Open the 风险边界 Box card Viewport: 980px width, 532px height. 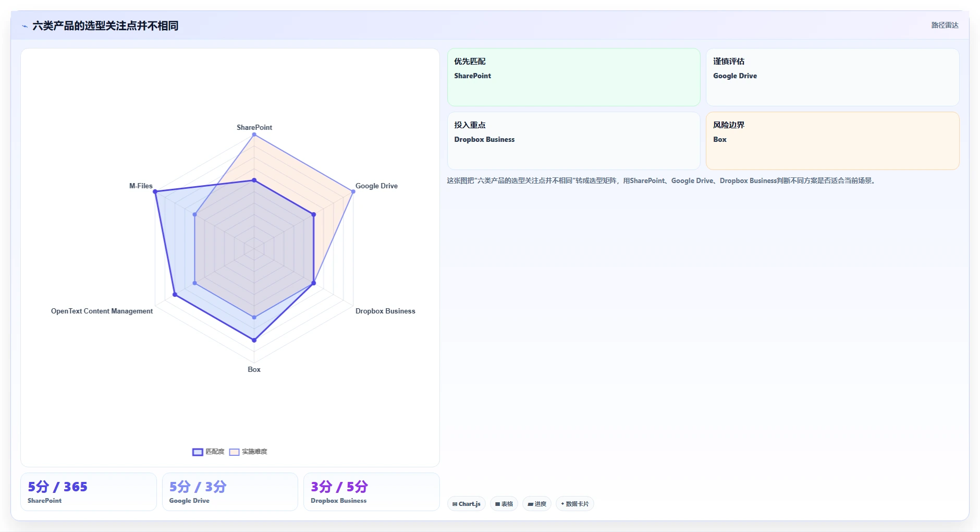point(832,141)
